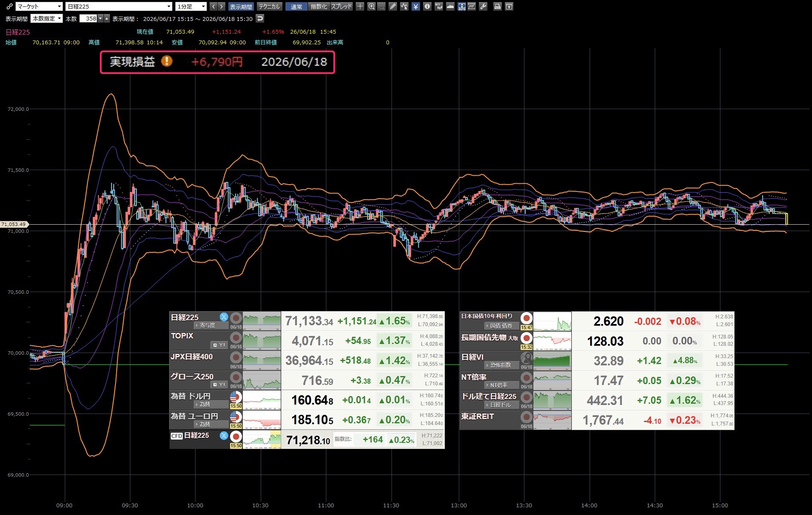Click the link chain icon
The image size is (812, 515).
point(9,6)
